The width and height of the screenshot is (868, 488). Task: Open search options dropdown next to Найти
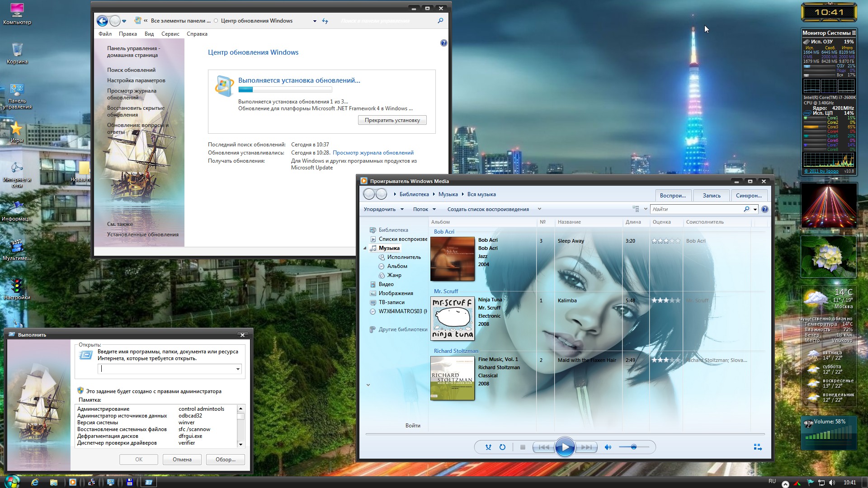click(x=755, y=209)
